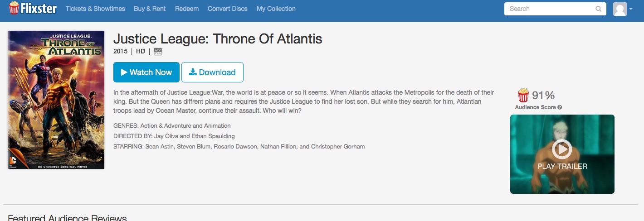Image resolution: width=644 pixels, height=221 pixels.
Task: Click the magnifier search icon
Action: point(599,9)
